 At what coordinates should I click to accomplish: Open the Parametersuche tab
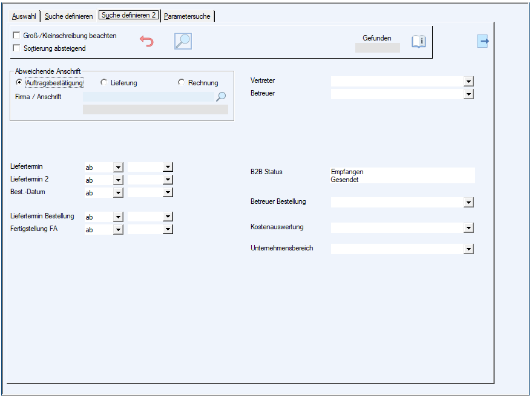(x=187, y=16)
